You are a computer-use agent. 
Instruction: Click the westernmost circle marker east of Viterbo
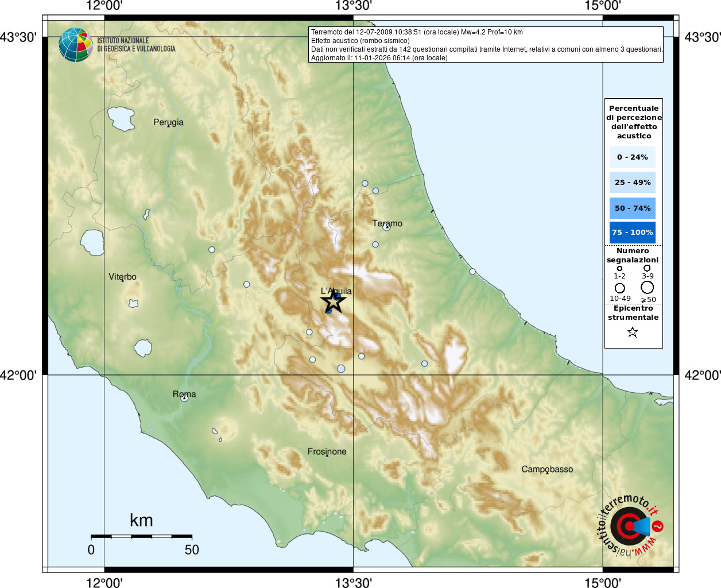(x=212, y=249)
